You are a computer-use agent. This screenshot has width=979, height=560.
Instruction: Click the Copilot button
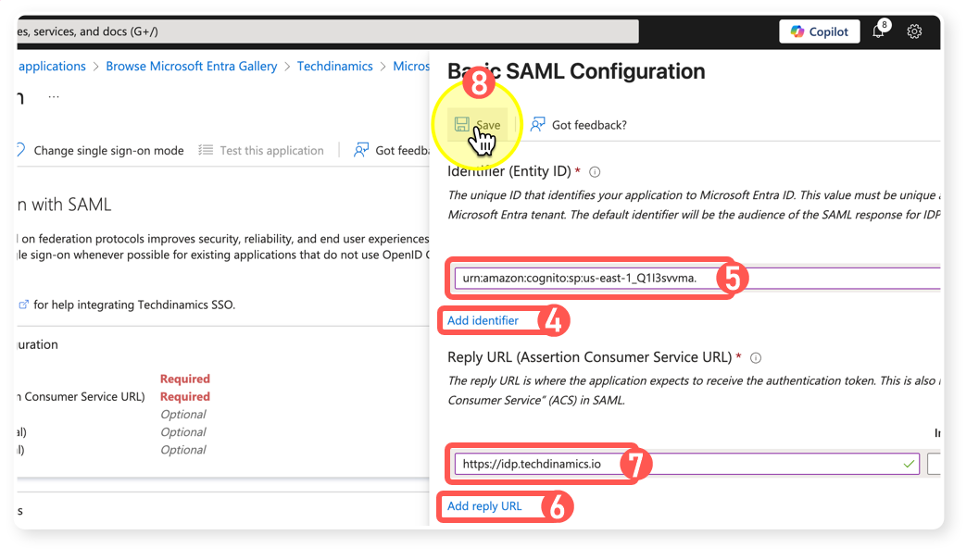(819, 31)
